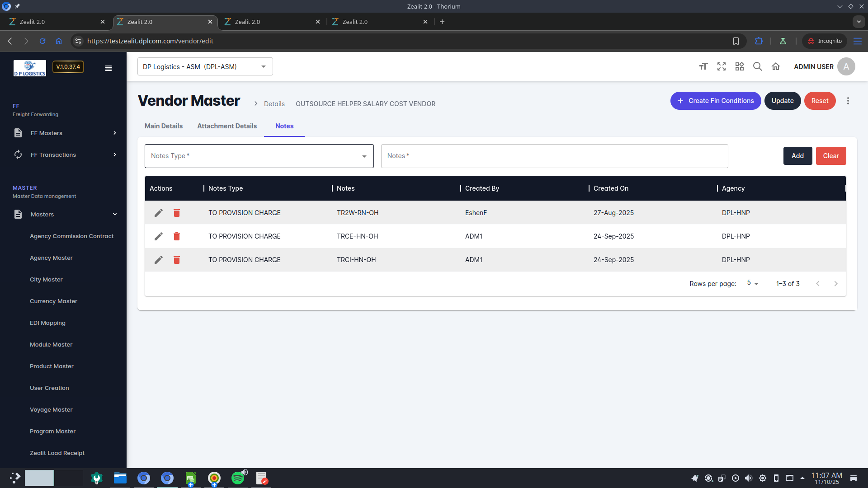The image size is (868, 488).
Task: Delete the TRCE-HN-OH note row
Action: click(177, 236)
